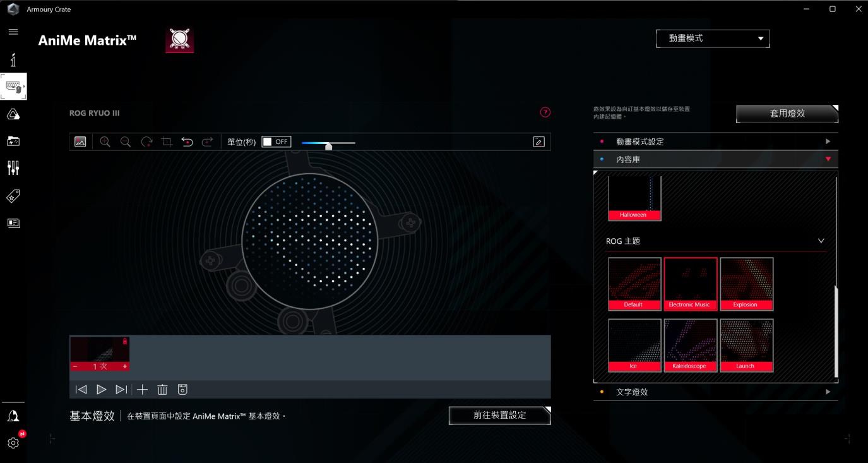Click the content library scrollbar

click(836, 332)
